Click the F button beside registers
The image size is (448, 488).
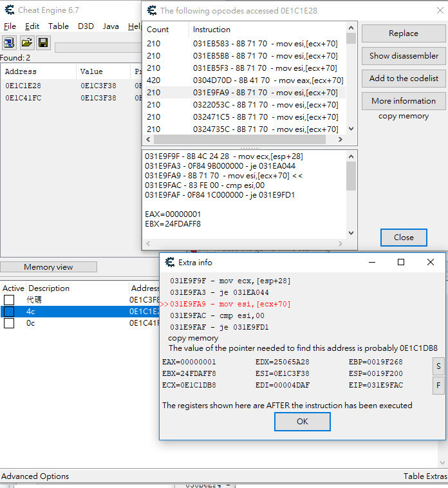click(x=438, y=386)
